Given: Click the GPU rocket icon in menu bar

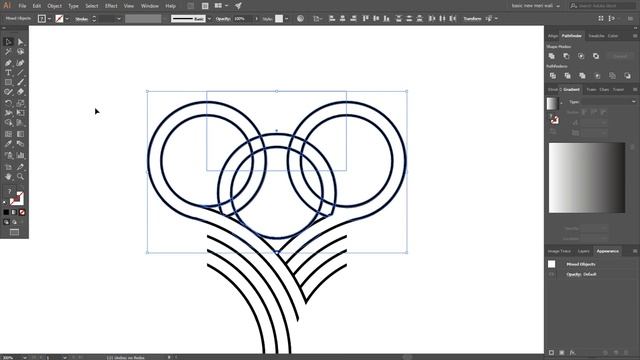Looking at the screenshot, I should point(238,6).
